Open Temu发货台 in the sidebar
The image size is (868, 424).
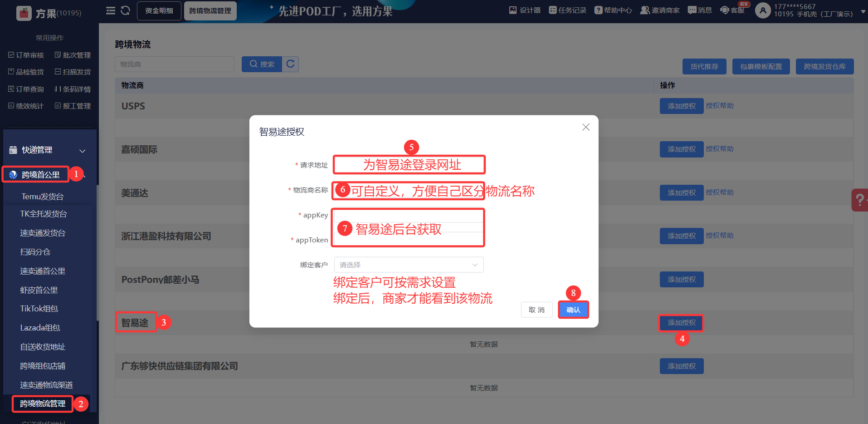click(x=43, y=197)
